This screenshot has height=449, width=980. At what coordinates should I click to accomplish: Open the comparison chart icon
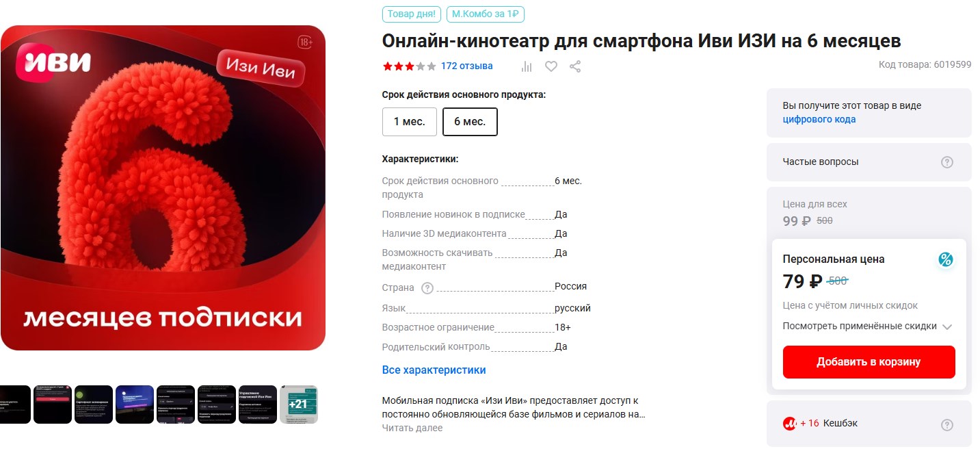(527, 66)
